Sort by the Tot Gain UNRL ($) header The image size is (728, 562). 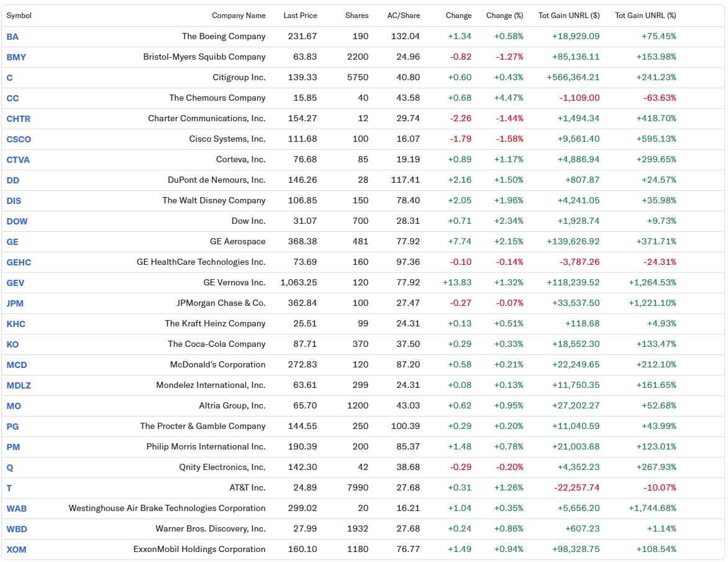click(569, 16)
